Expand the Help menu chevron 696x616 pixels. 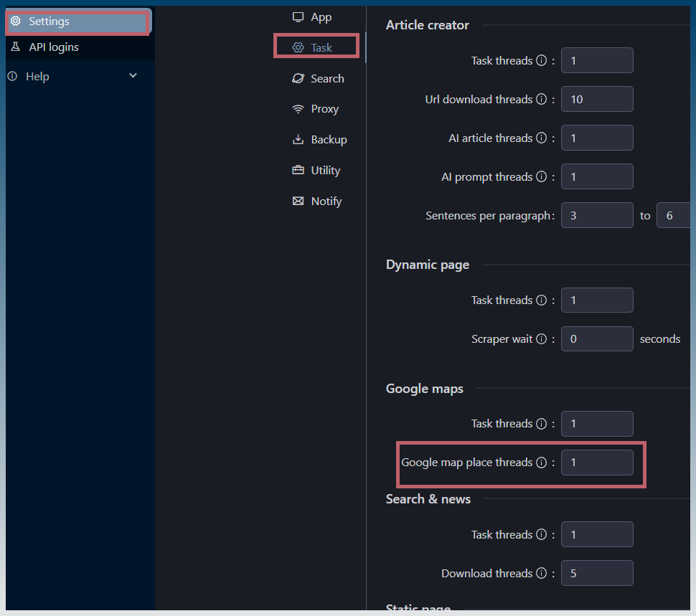click(133, 75)
